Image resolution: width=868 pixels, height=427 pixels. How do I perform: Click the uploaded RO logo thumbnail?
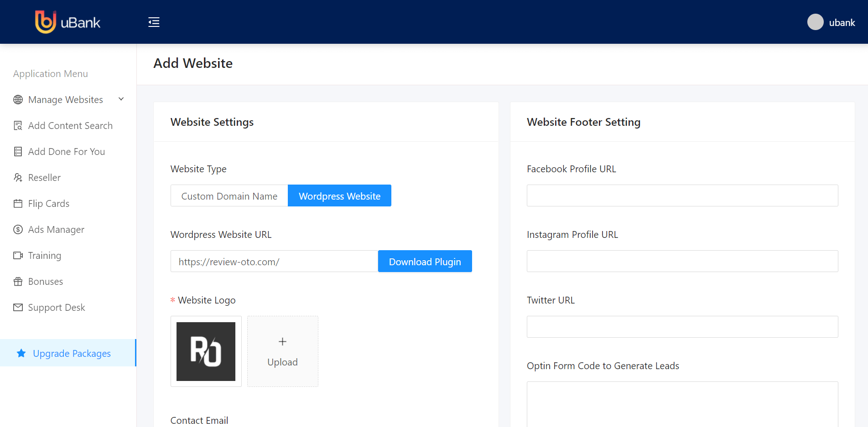(206, 351)
